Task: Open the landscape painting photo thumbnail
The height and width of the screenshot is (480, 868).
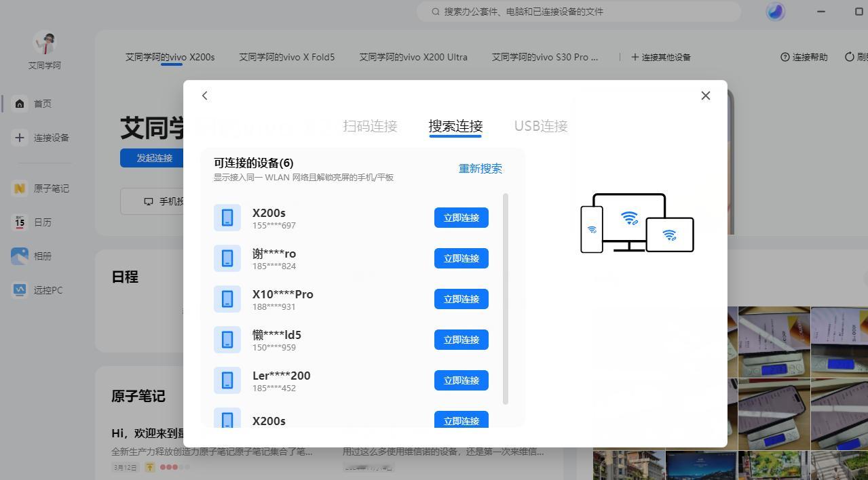Action: click(774, 465)
